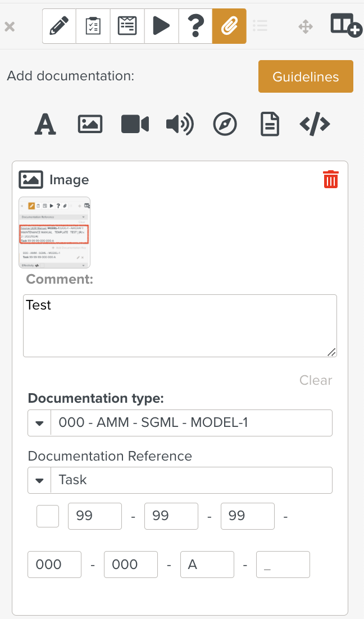
Task: Open the Task reference dropdown
Action: (x=39, y=480)
